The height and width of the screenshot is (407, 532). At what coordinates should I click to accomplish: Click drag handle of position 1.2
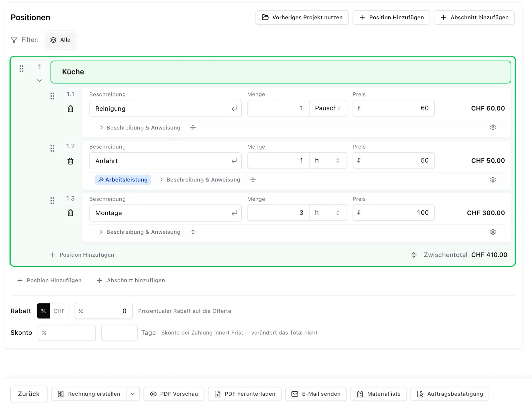pos(52,148)
